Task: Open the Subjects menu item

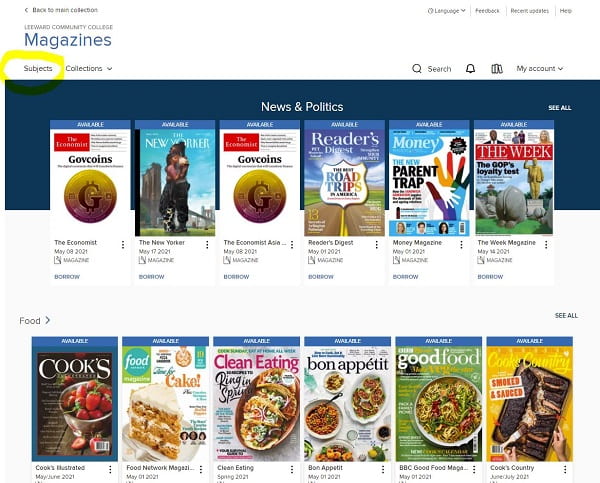Action: 38,69
